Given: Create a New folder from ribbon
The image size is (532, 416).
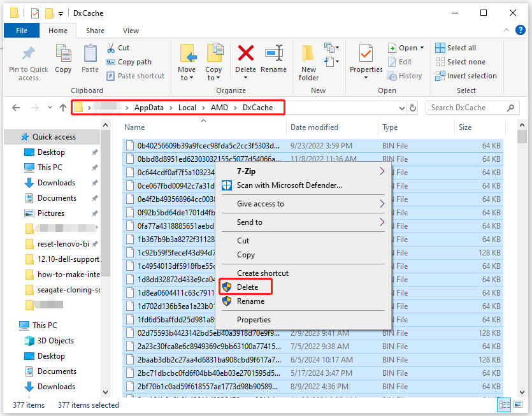Looking at the screenshot, I should pos(308,63).
